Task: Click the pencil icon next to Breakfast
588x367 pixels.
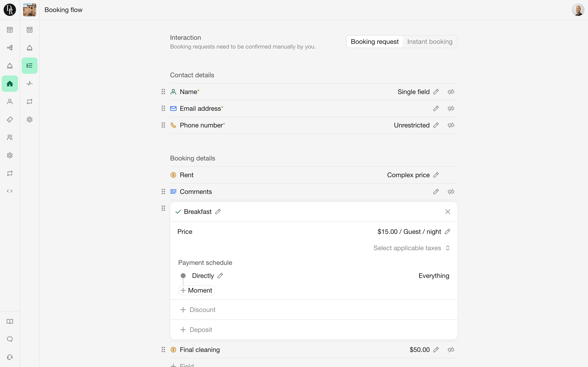Action: 218,212
